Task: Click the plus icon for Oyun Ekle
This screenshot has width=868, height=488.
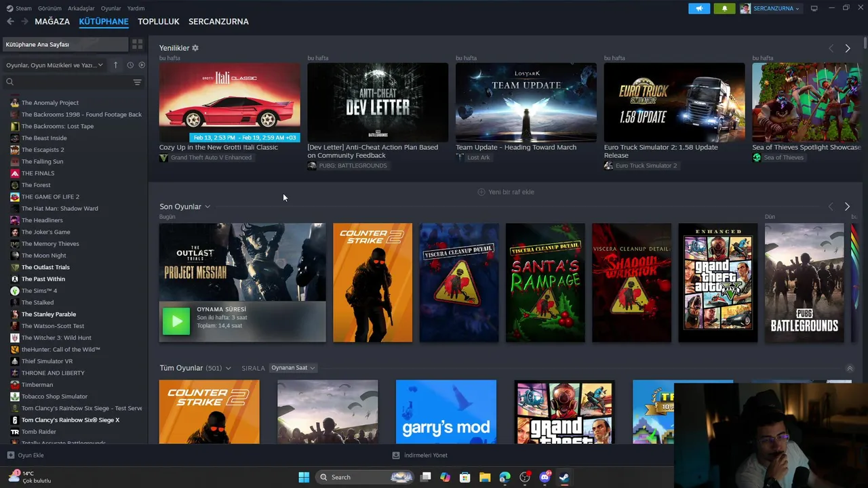Action: point(10,455)
